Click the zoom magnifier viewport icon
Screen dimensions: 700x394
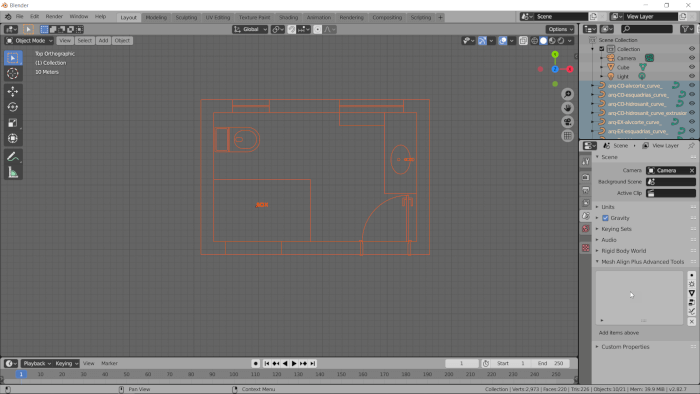pyautogui.click(x=567, y=94)
